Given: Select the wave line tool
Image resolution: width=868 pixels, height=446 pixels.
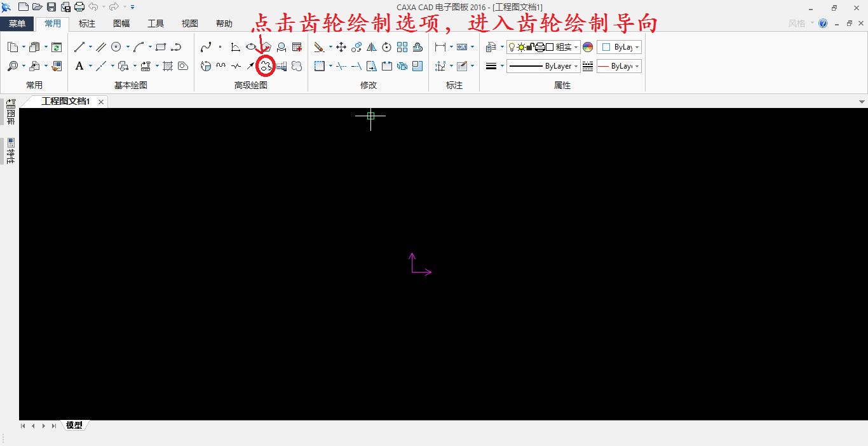Looking at the screenshot, I should 220,65.
